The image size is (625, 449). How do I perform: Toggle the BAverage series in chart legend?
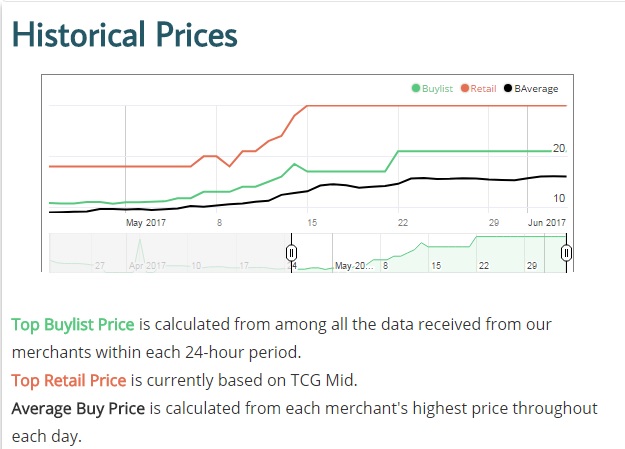click(x=537, y=89)
